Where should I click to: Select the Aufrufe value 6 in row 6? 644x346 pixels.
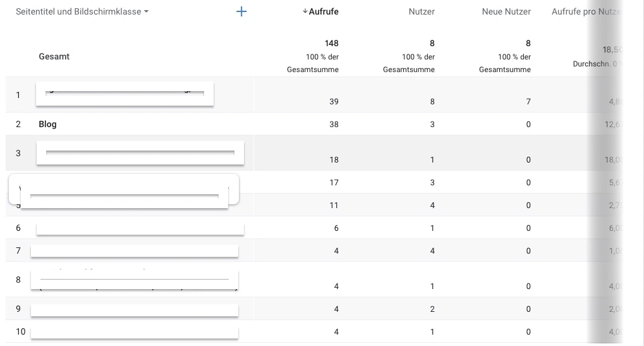pos(336,228)
